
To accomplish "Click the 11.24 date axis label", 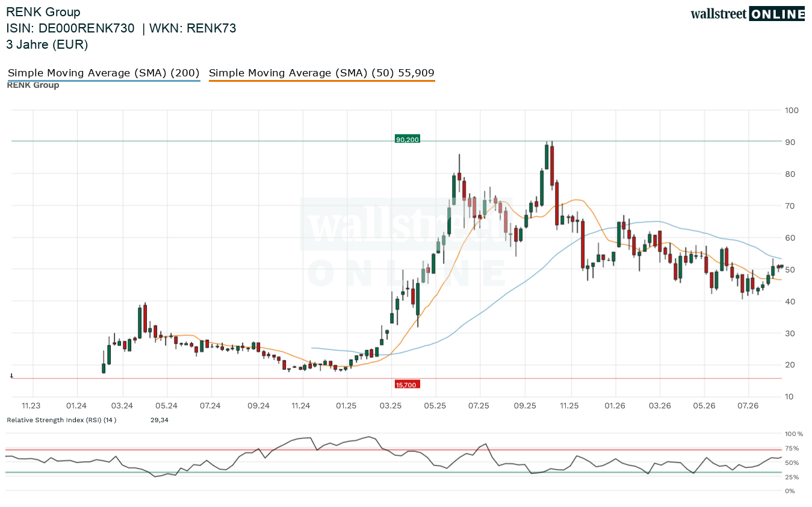I will click(x=301, y=406).
